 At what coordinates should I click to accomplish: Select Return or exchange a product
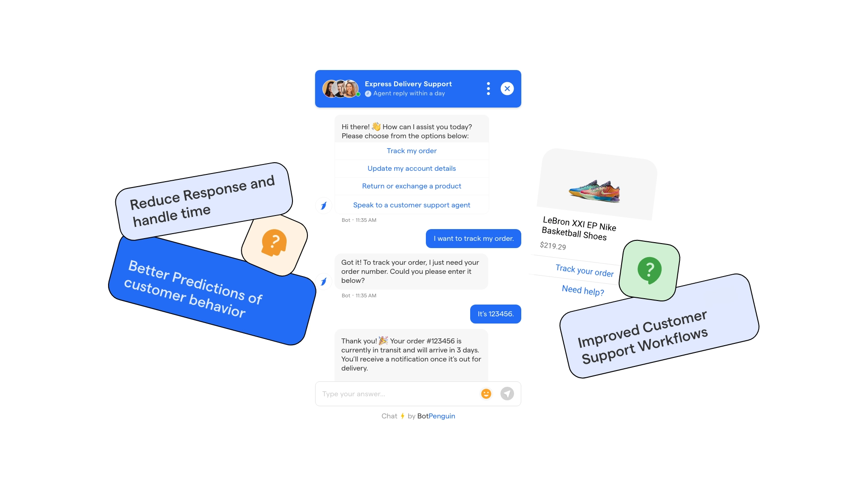411,186
